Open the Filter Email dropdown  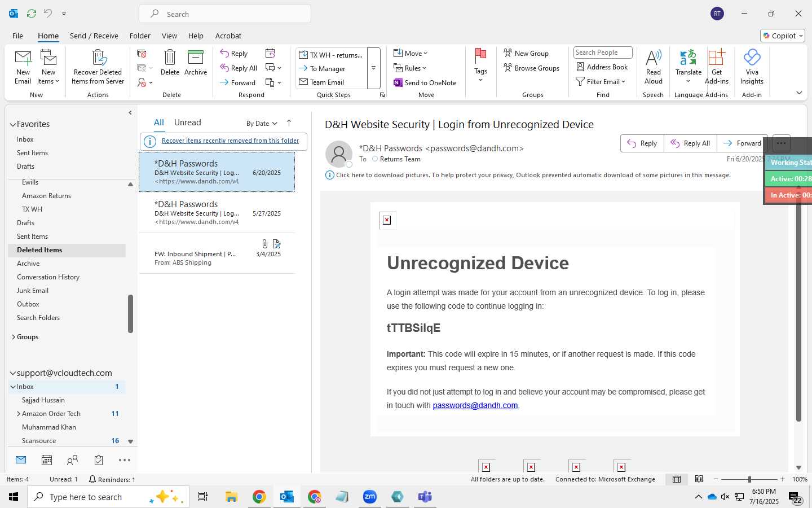point(601,81)
